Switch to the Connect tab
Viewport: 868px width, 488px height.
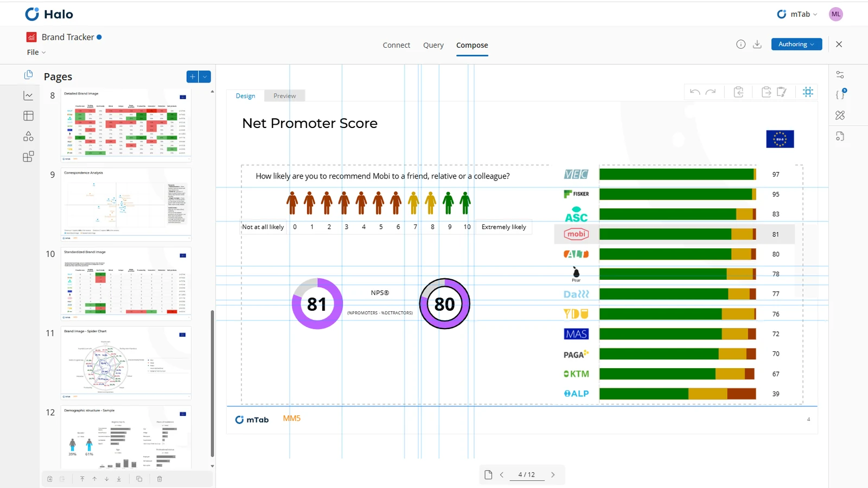click(x=397, y=45)
